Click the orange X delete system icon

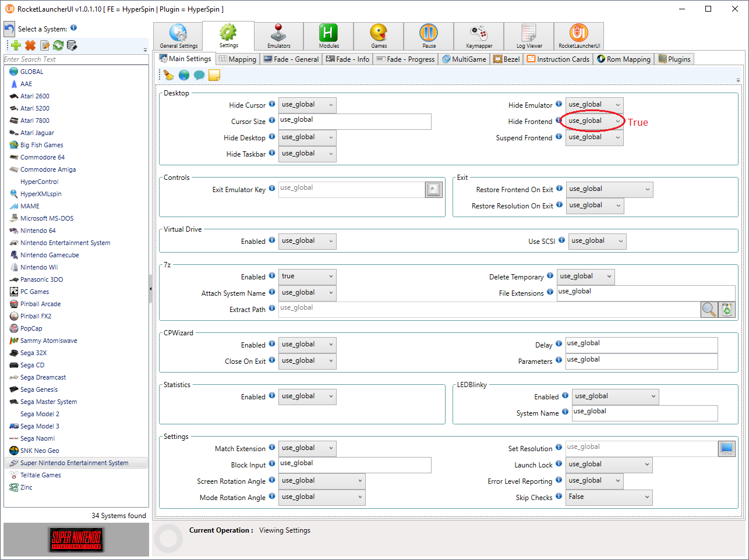pyautogui.click(x=30, y=45)
